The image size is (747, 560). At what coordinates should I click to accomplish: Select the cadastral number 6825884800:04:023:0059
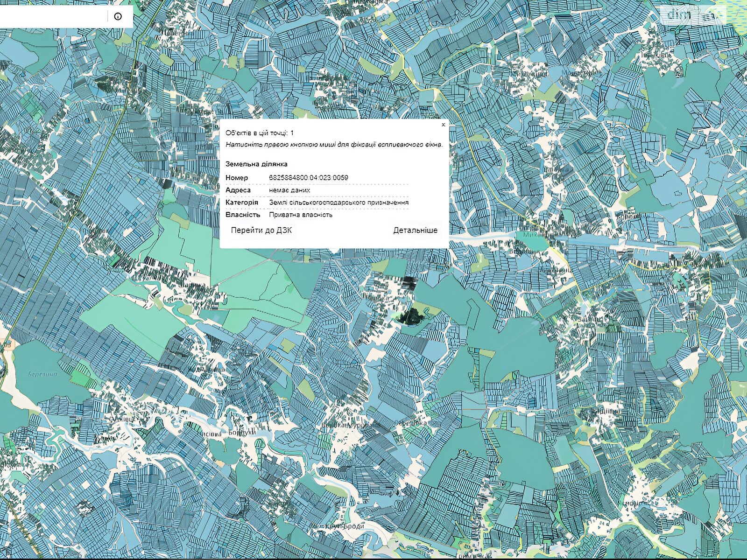[309, 177]
